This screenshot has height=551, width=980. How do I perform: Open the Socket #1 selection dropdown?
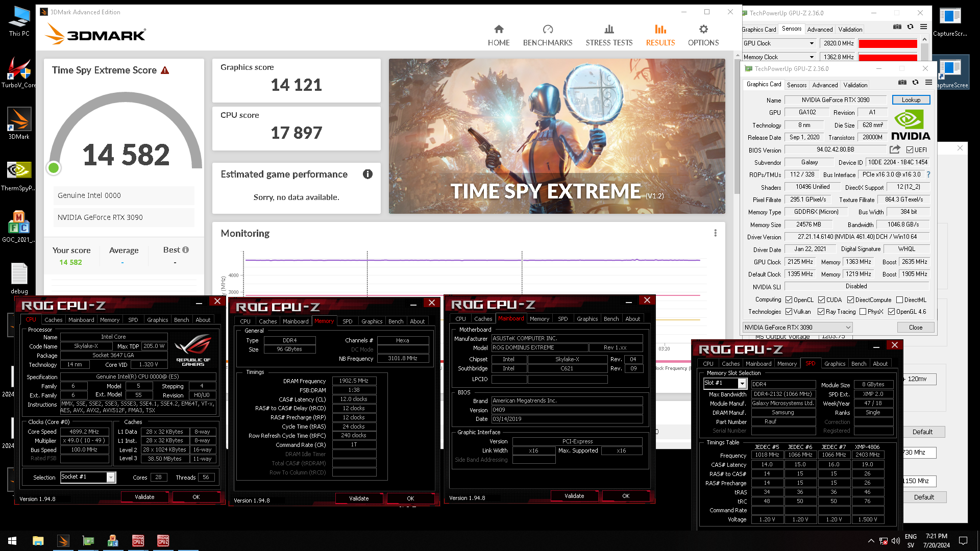(x=111, y=478)
